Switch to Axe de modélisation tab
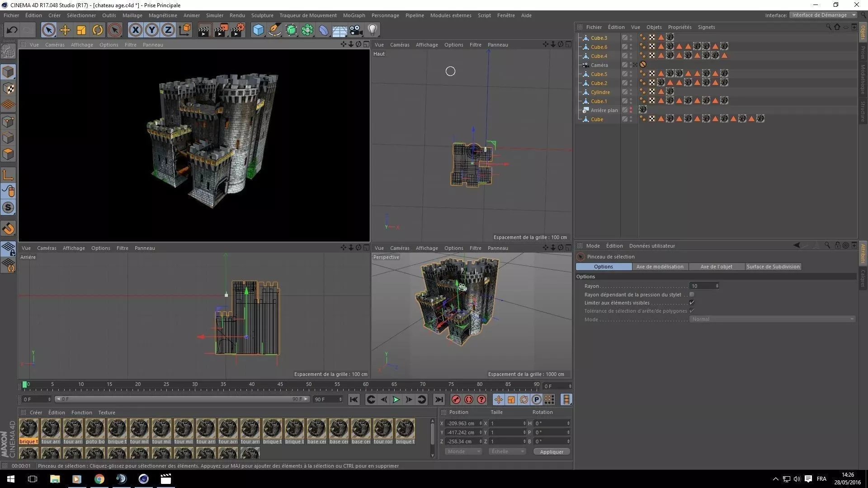 (660, 267)
